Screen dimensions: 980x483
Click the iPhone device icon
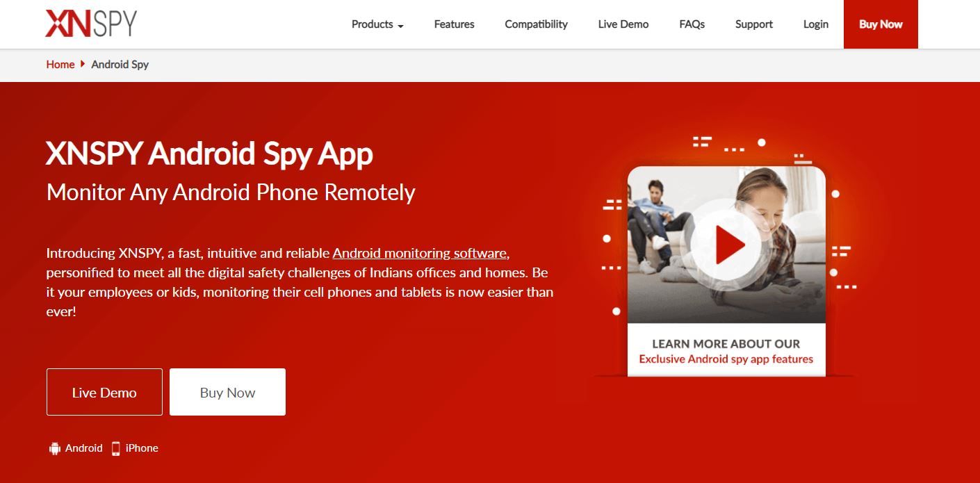click(x=116, y=448)
